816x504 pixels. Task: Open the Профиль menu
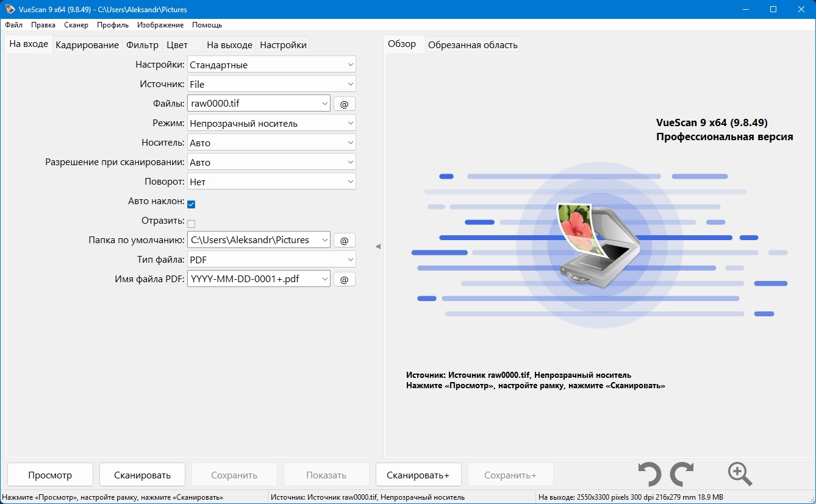click(113, 25)
